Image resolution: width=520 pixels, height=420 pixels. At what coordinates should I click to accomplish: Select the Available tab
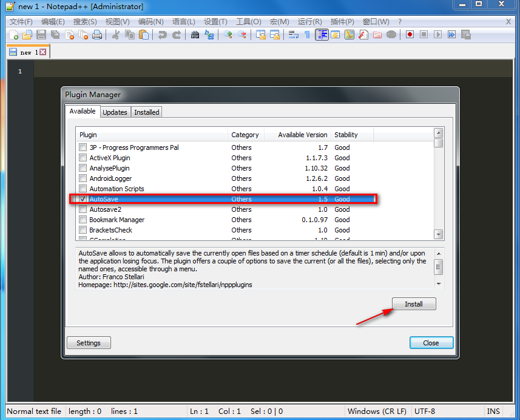pyautogui.click(x=83, y=111)
